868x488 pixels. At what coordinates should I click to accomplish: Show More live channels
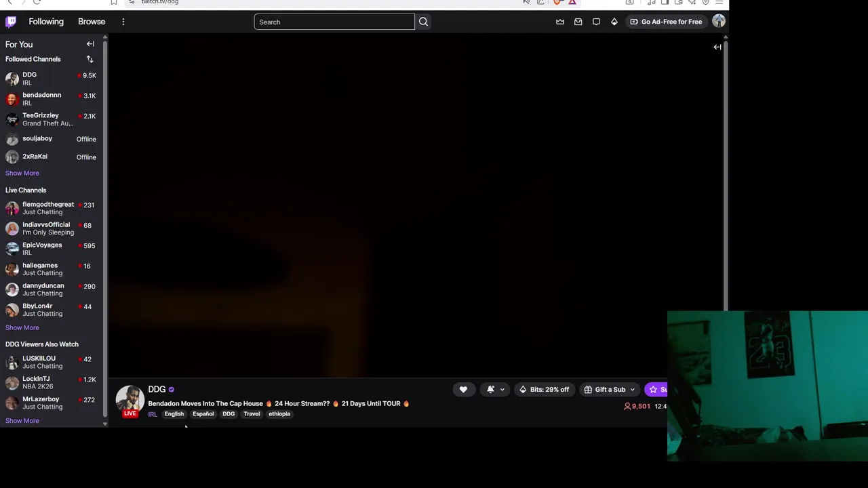pos(22,327)
